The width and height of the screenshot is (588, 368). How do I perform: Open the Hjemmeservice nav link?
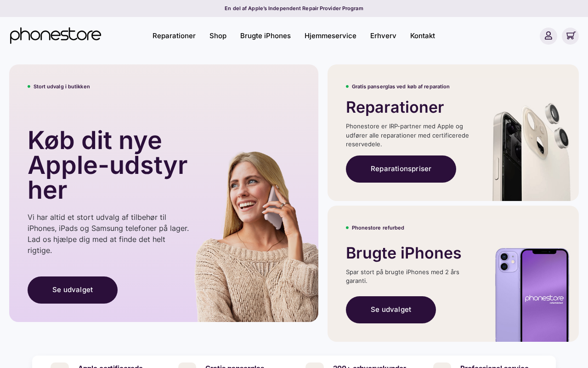click(x=330, y=36)
